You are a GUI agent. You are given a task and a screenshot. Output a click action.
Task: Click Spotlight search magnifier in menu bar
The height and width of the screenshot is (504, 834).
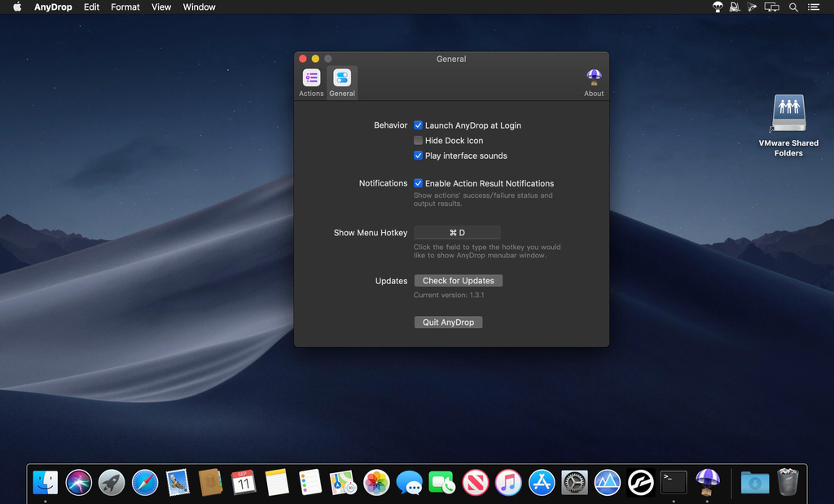pyautogui.click(x=793, y=7)
